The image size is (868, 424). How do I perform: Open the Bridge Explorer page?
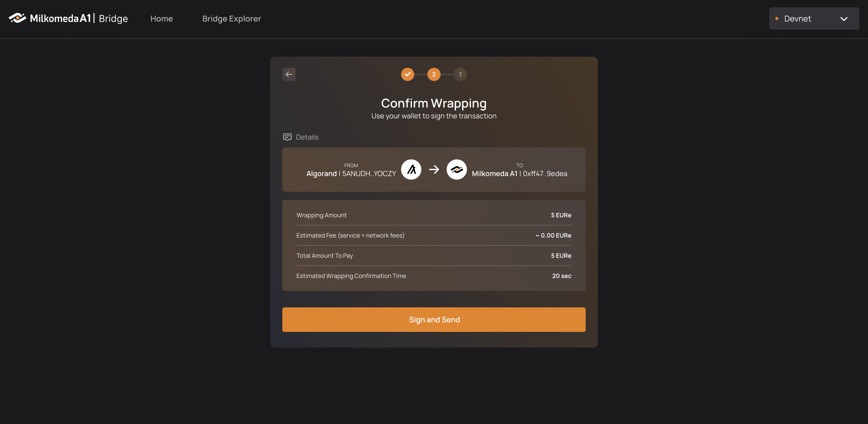click(231, 18)
